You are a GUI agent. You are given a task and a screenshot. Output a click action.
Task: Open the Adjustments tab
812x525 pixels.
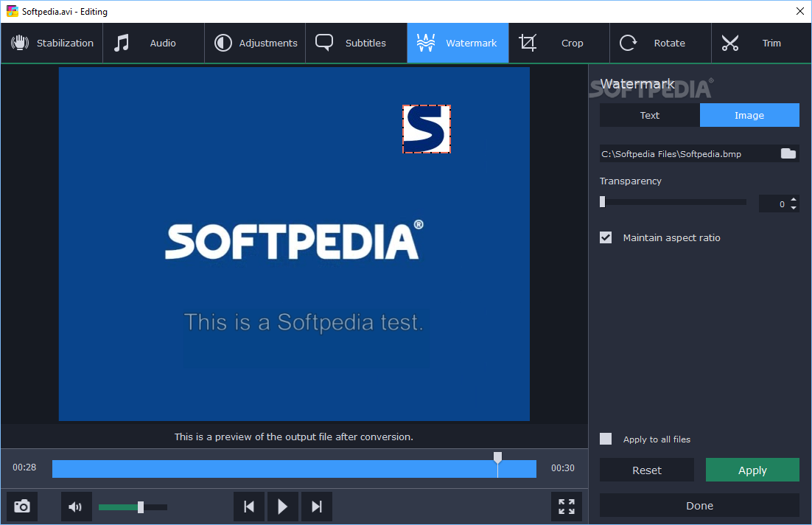(255, 43)
